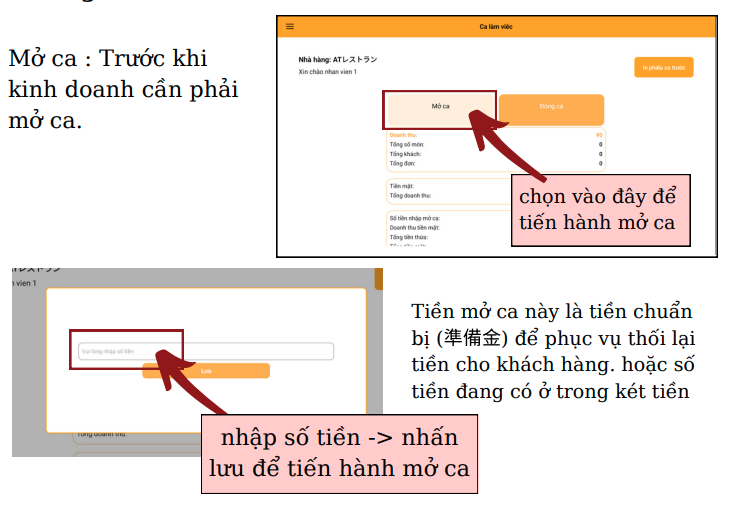Click the 'Xin chào nhan vien 1' greeting

click(327, 72)
